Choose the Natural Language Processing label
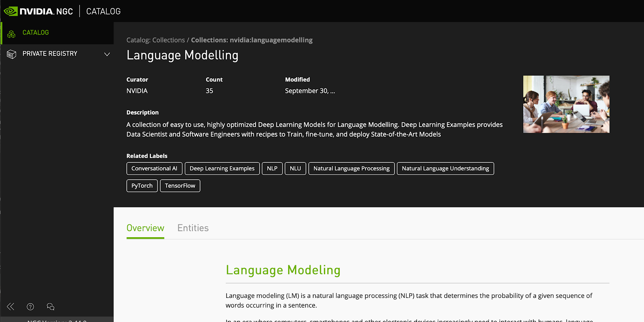Screen dimensions: 644x322 click(351, 168)
